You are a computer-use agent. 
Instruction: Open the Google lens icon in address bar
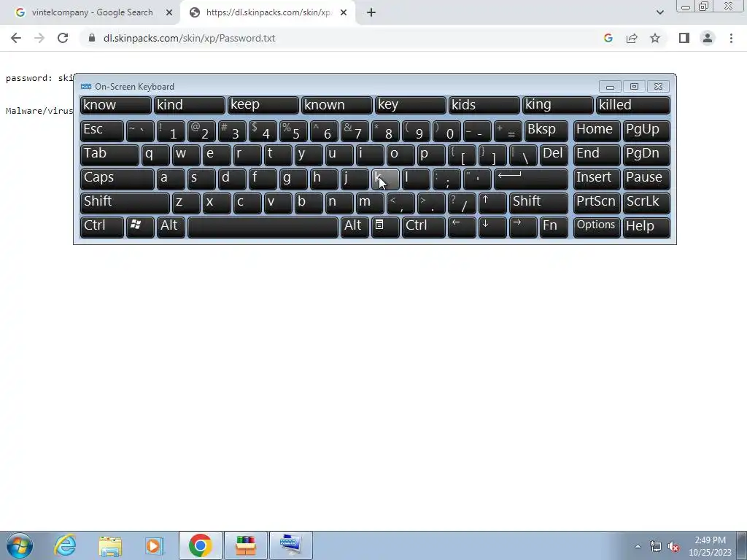(x=608, y=38)
